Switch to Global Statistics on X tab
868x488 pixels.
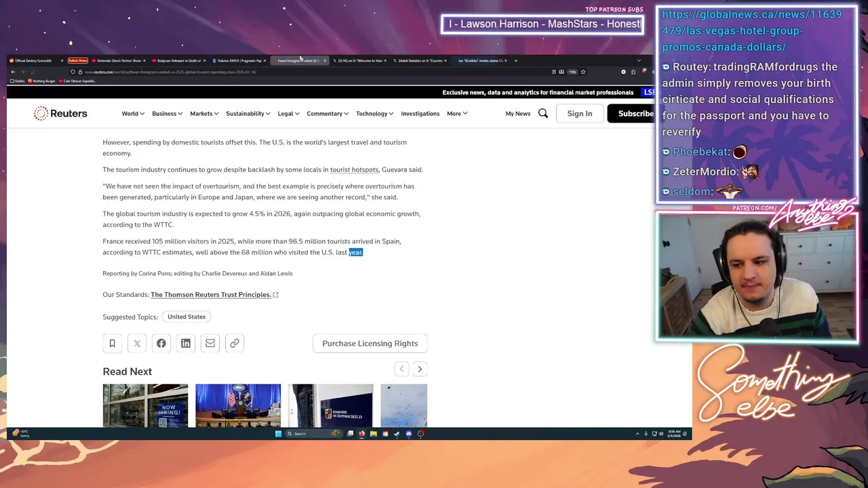[420, 61]
